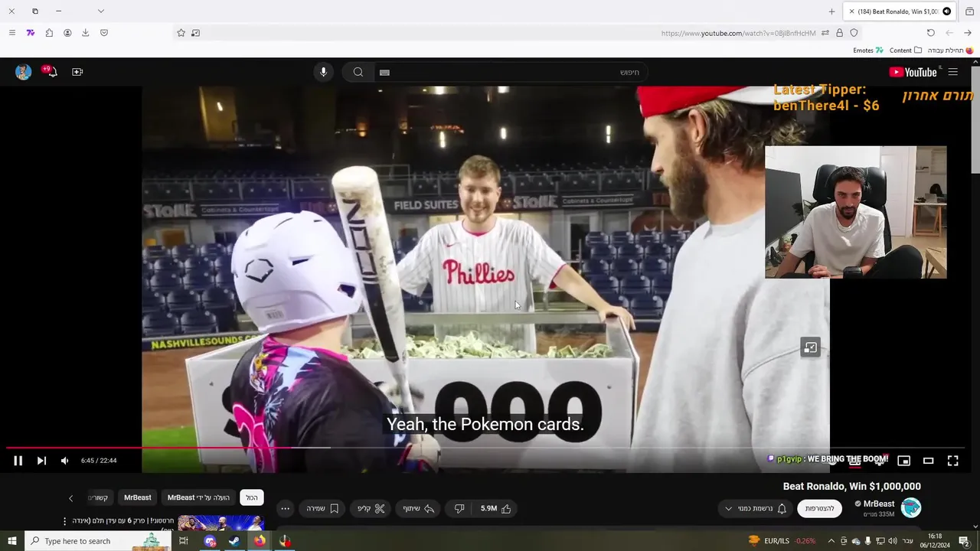Screen dimensions: 980x551
Task: Open the MrBeast channel name link
Action: point(879,504)
